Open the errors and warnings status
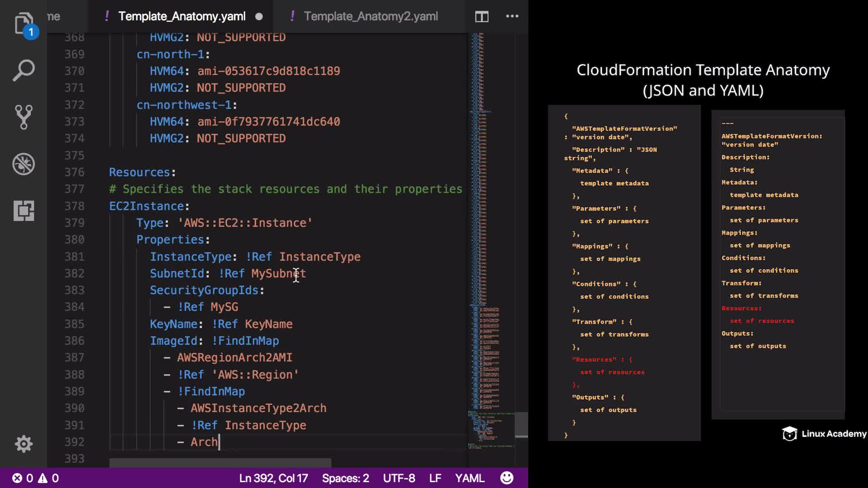868x488 pixels. coord(35,478)
